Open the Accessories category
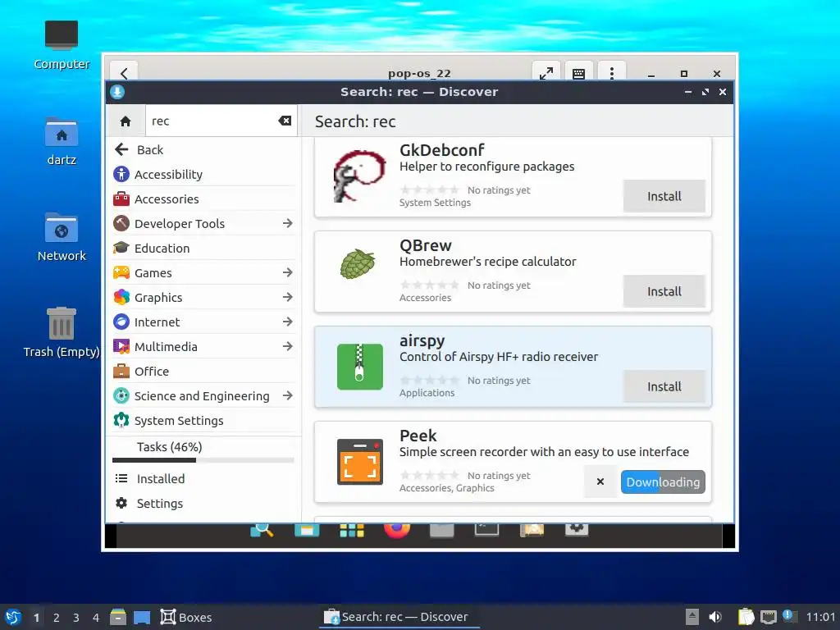Image resolution: width=840 pixels, height=630 pixels. (x=203, y=199)
